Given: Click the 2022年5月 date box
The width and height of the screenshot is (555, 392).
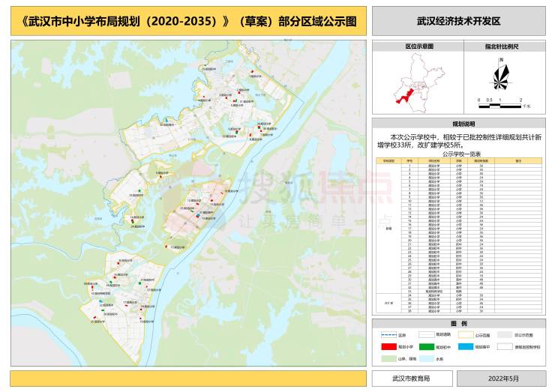Looking at the screenshot, I should [x=502, y=379].
